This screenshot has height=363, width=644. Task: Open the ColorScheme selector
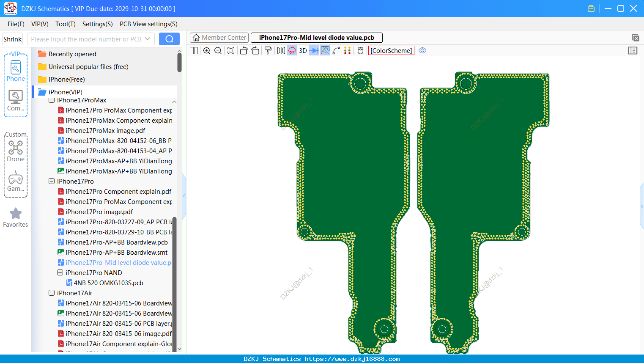pyautogui.click(x=391, y=51)
